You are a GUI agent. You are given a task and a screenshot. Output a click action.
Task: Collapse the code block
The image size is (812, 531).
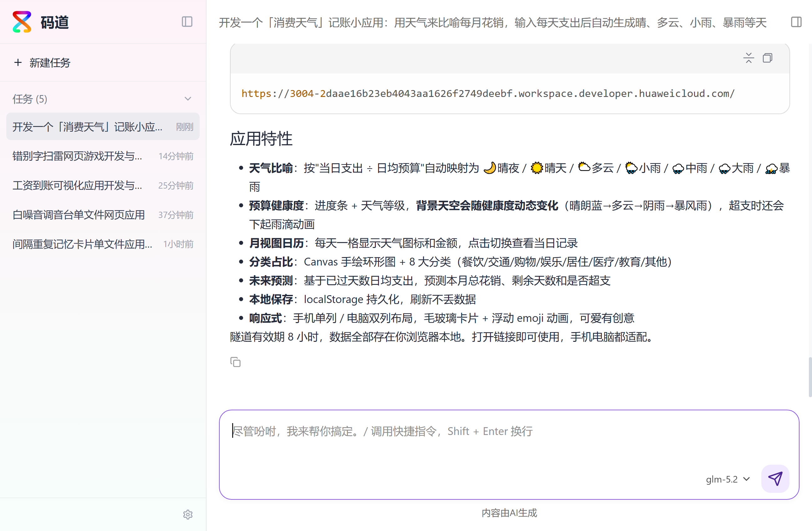pyautogui.click(x=748, y=58)
